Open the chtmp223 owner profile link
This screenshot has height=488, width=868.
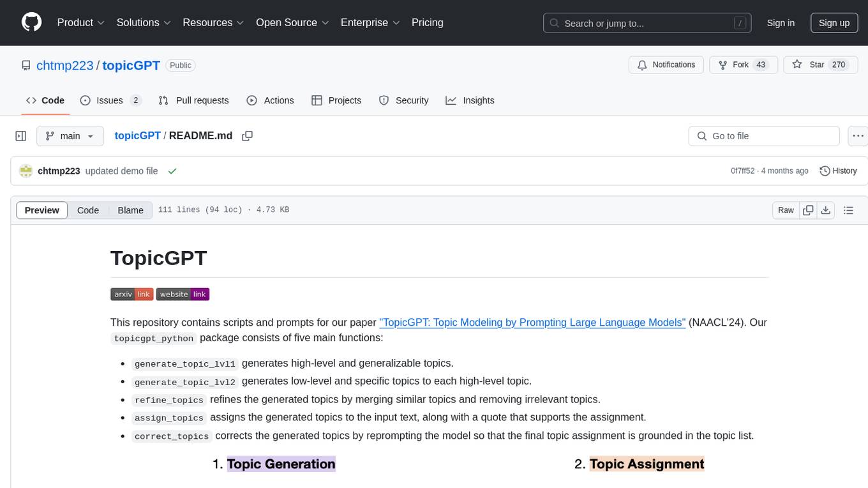tap(65, 65)
